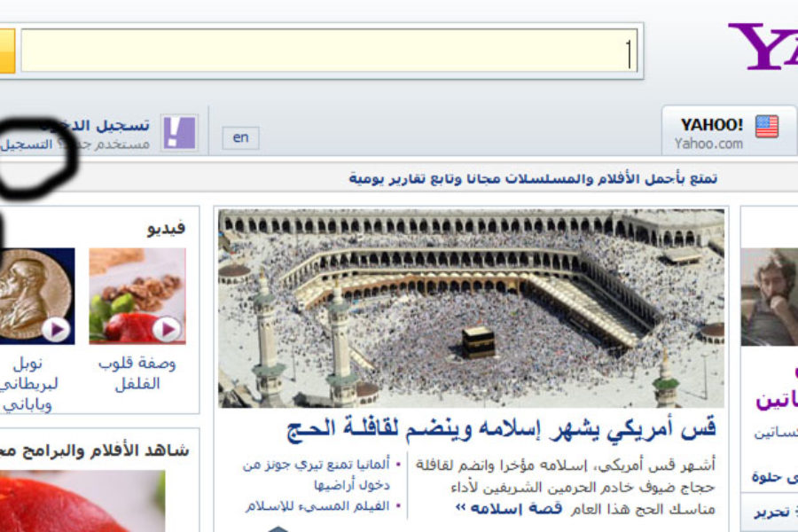The image size is (798, 532).
Task: Click the US flag icon
Action: (766, 127)
